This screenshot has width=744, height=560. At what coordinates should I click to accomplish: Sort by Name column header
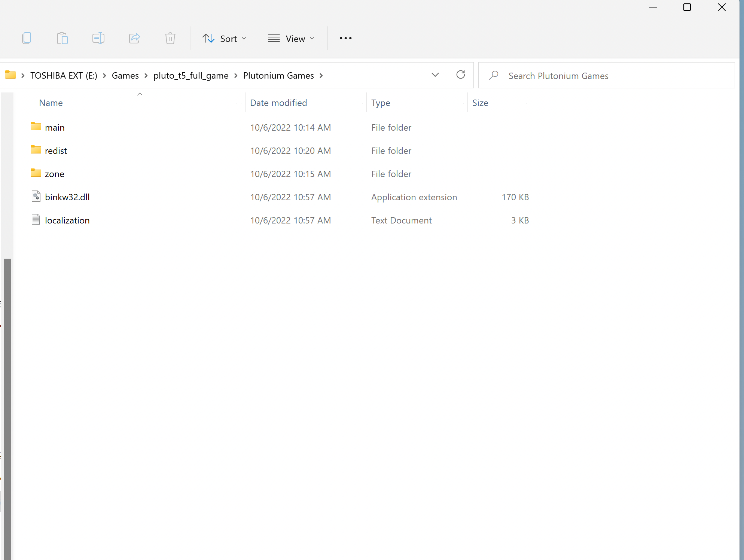(x=51, y=103)
